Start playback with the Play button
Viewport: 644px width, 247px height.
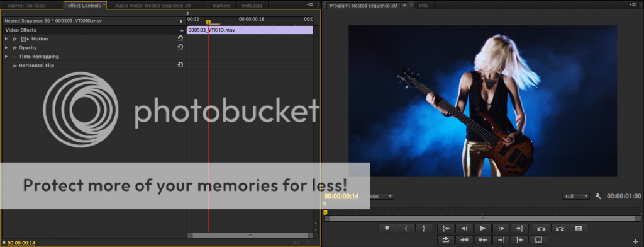482,229
